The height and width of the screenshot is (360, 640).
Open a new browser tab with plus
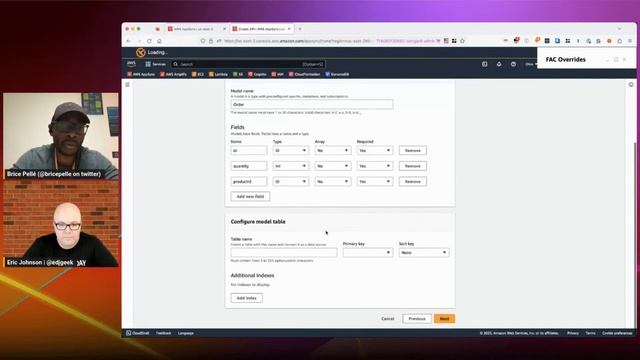click(300, 29)
